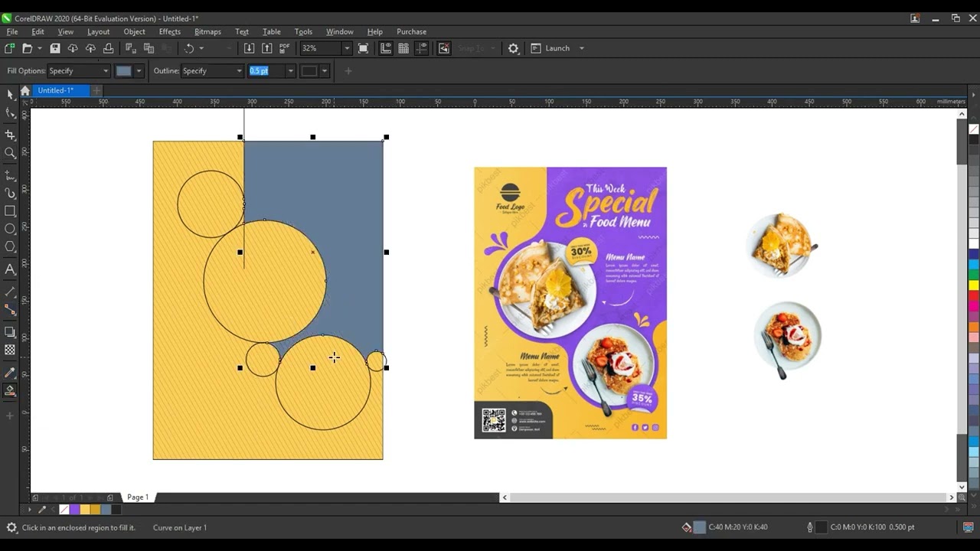Create a new document from toolbar
The height and width of the screenshot is (551, 980).
9,48
